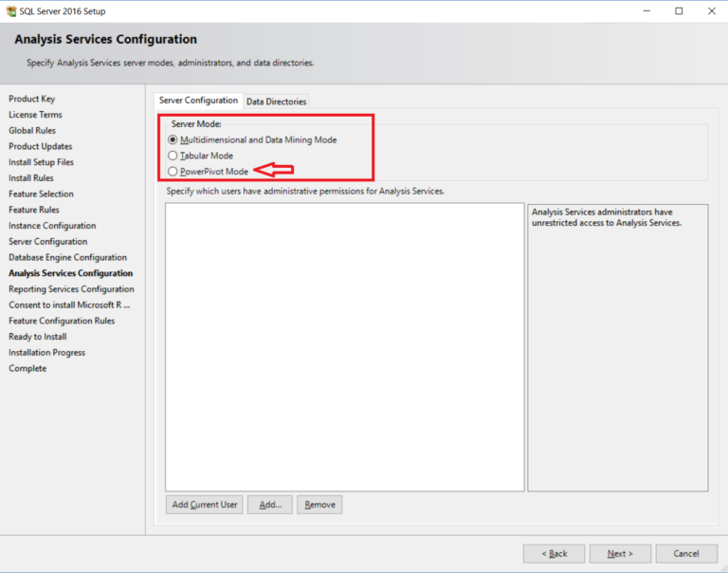Click the Remove button
The width and height of the screenshot is (728, 573).
pos(319,505)
